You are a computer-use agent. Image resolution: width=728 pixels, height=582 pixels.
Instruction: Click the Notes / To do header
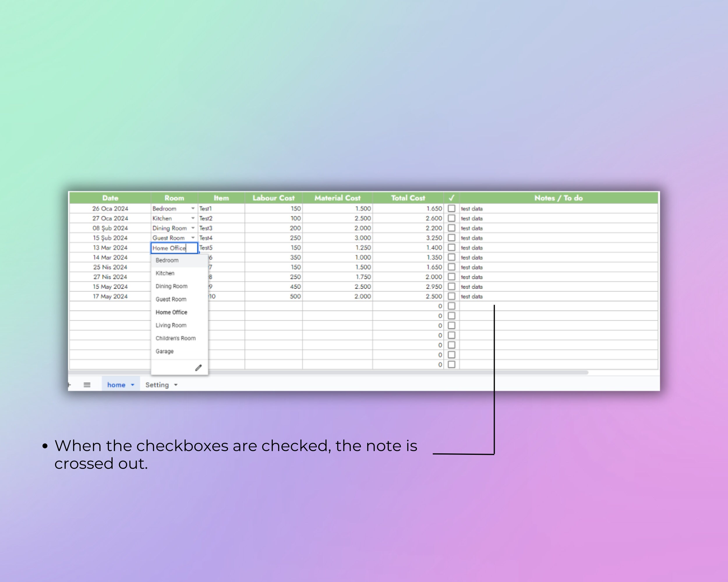click(x=559, y=198)
